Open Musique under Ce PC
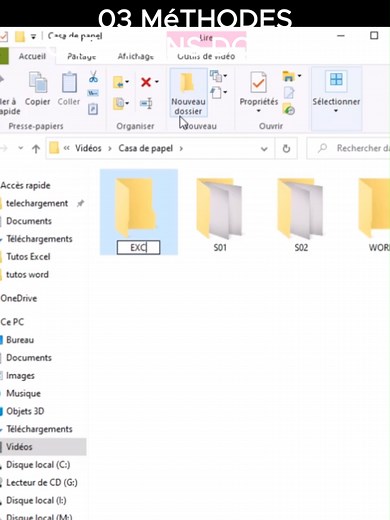The image size is (390, 520). tap(23, 393)
